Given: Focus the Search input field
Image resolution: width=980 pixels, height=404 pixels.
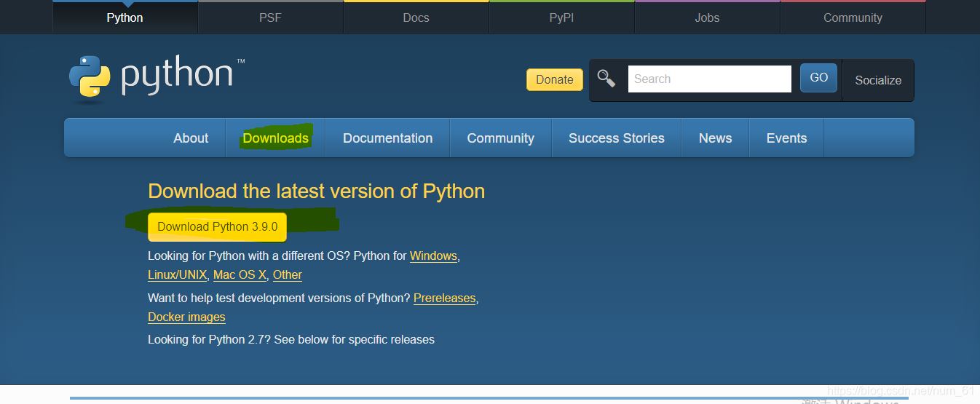Looking at the screenshot, I should [x=708, y=79].
